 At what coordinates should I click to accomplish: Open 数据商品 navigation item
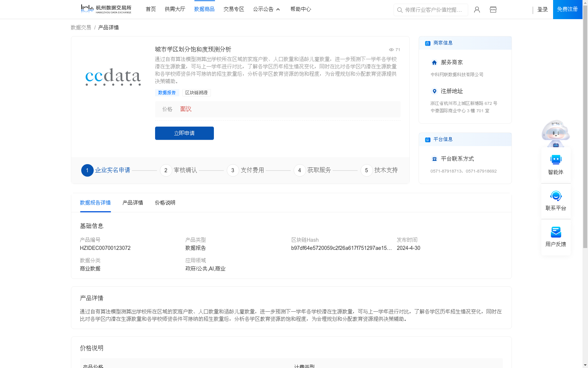[204, 9]
